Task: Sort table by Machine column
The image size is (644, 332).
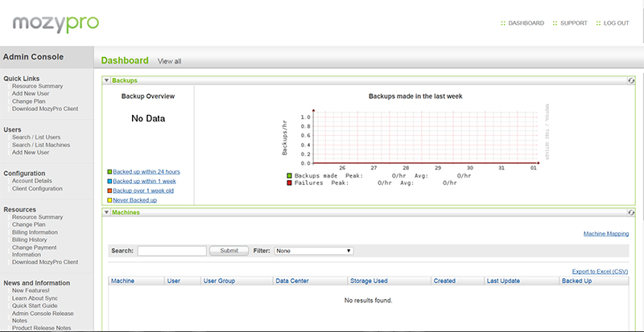Action: point(123,281)
